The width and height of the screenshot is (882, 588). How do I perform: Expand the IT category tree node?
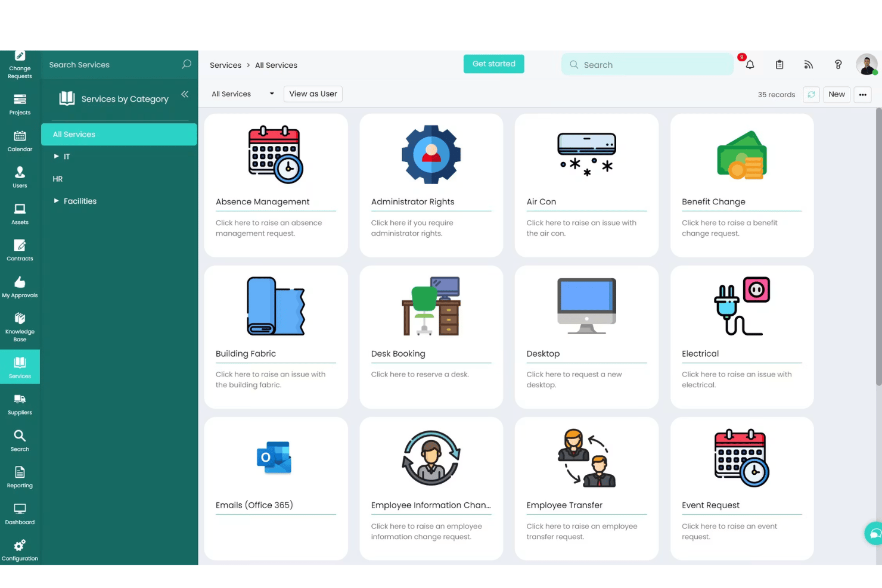coord(57,156)
